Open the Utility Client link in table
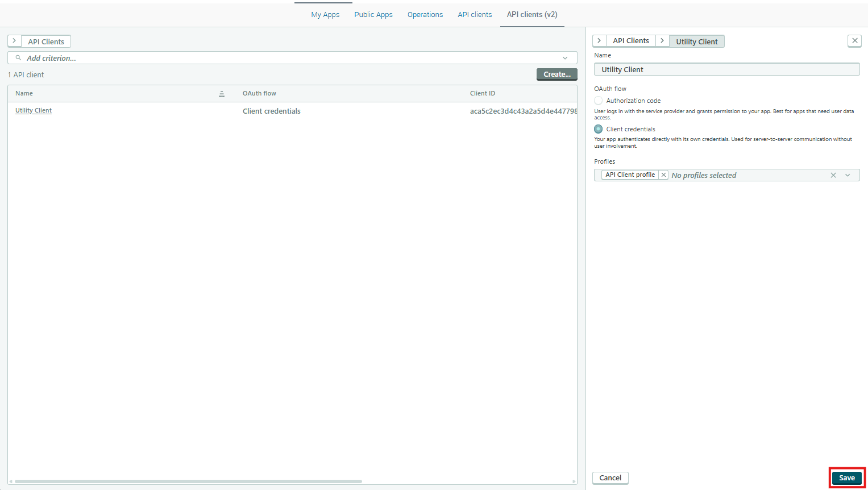The width and height of the screenshot is (868, 490). [x=34, y=111]
